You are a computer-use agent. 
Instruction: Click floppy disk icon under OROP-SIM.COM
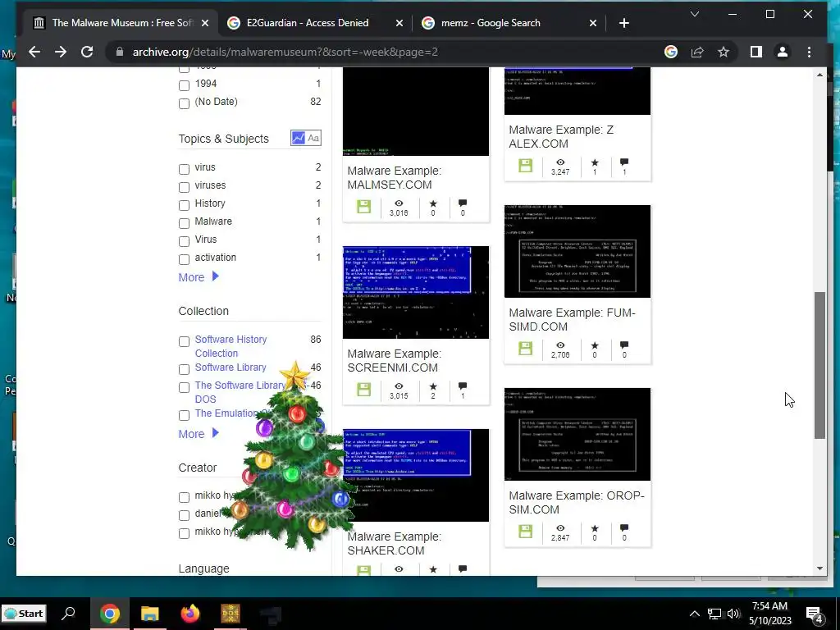pos(526,532)
